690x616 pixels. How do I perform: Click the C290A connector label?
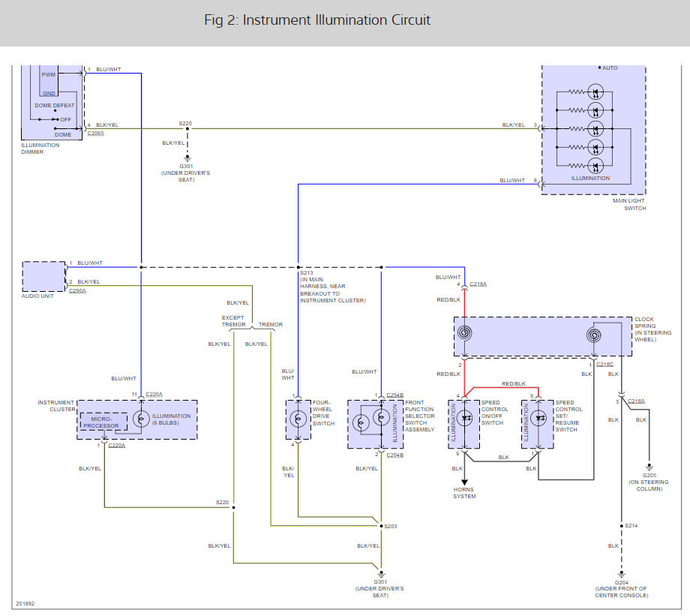coord(77,290)
